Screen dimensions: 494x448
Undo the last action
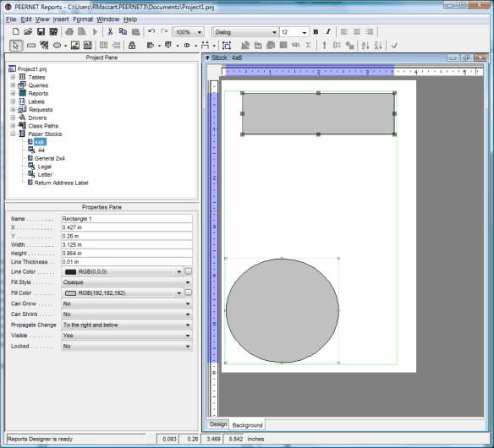coord(151,31)
